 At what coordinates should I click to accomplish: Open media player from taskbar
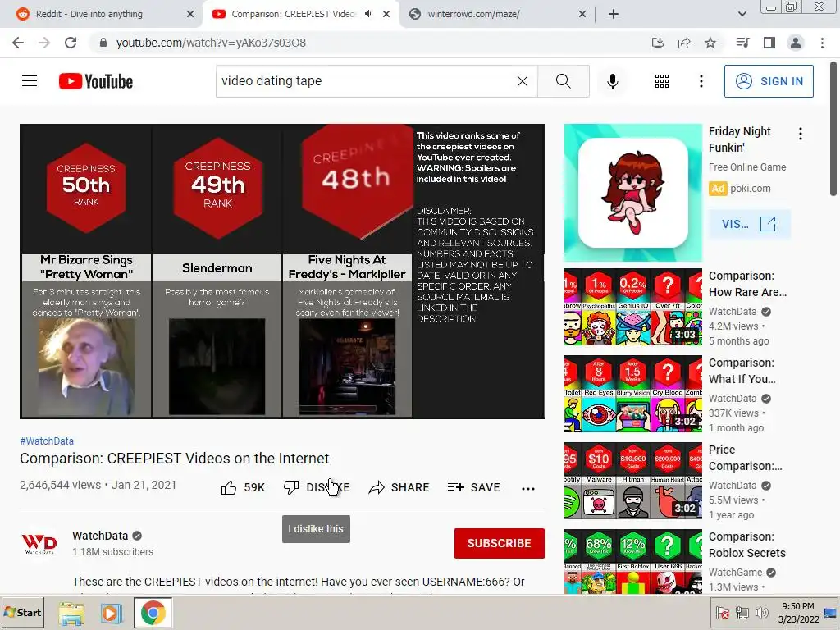[x=112, y=613]
